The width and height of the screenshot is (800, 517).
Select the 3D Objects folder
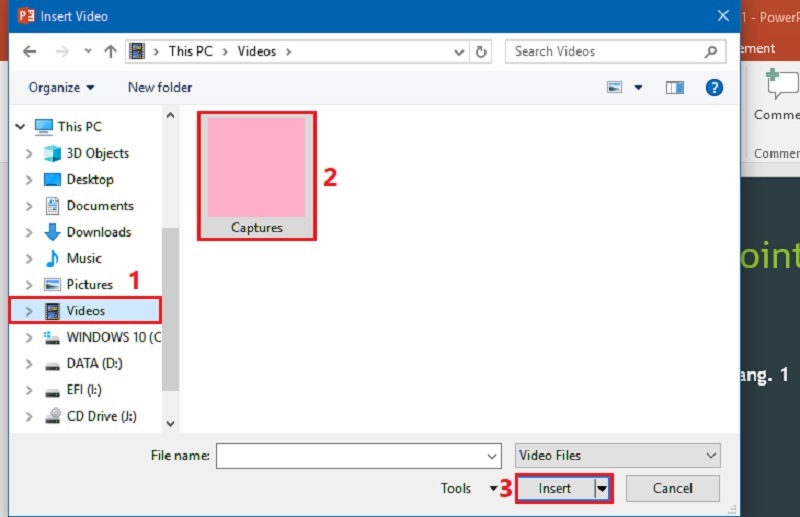click(97, 153)
